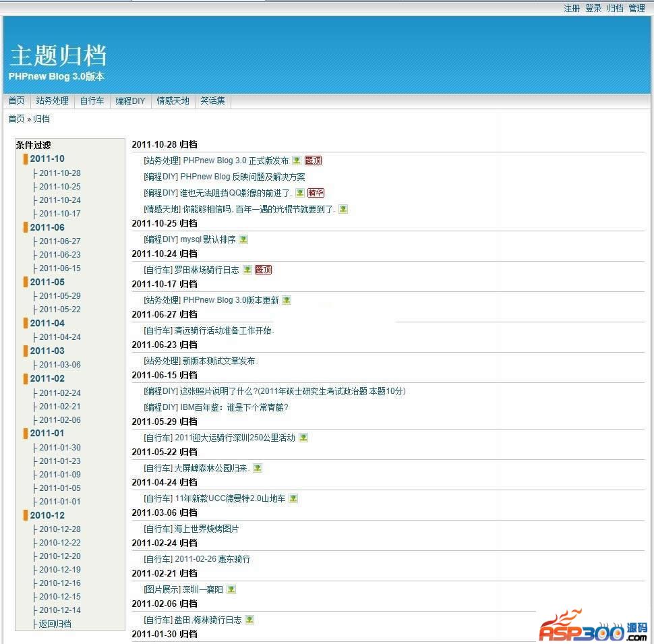This screenshot has width=654, height=644.
Task: Open the 情感天地 navigation tab
Action: click(173, 101)
